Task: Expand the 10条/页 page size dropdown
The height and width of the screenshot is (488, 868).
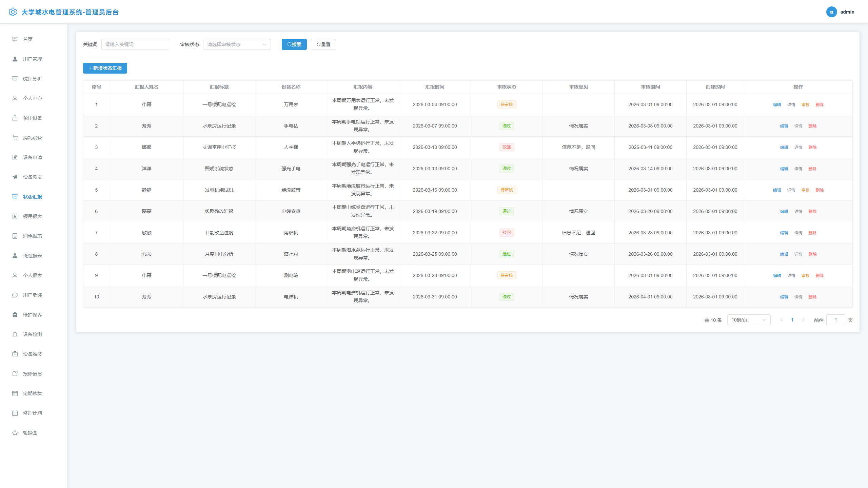Action: pyautogui.click(x=749, y=320)
